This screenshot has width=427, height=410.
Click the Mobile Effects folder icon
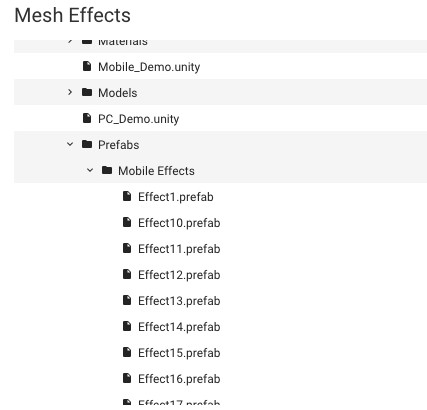click(107, 170)
